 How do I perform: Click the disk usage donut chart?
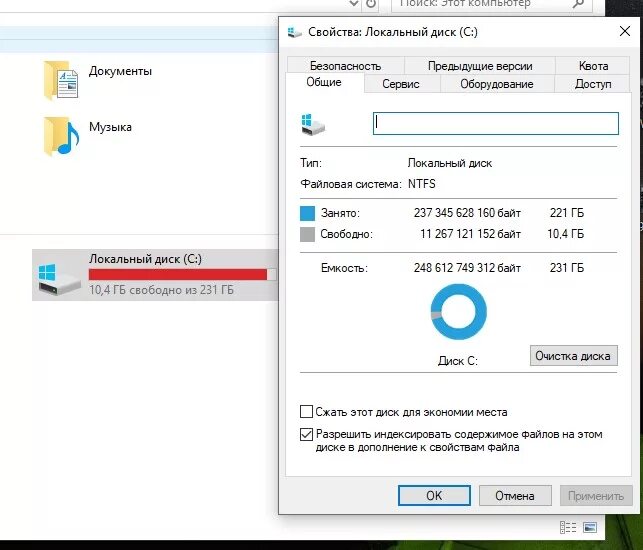coord(458,312)
